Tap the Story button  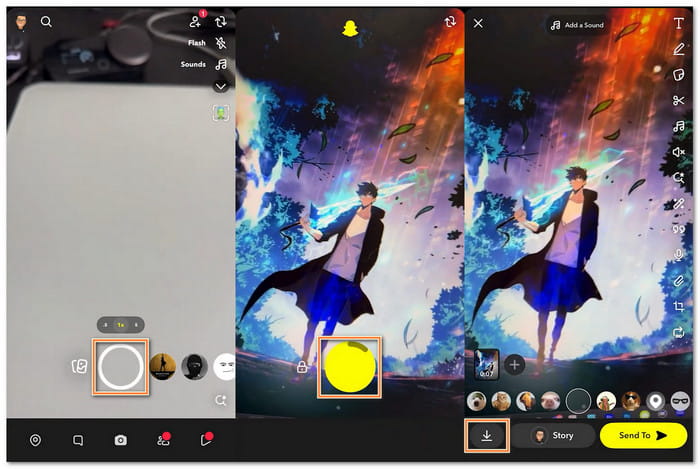pyautogui.click(x=553, y=436)
